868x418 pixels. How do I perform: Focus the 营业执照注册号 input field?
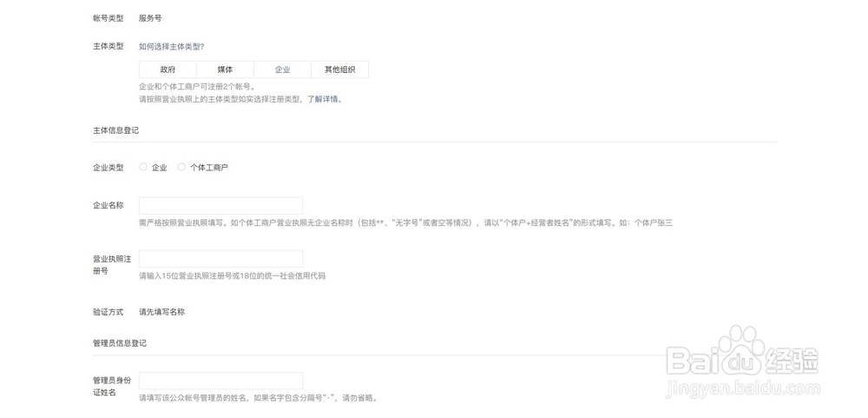click(220, 259)
